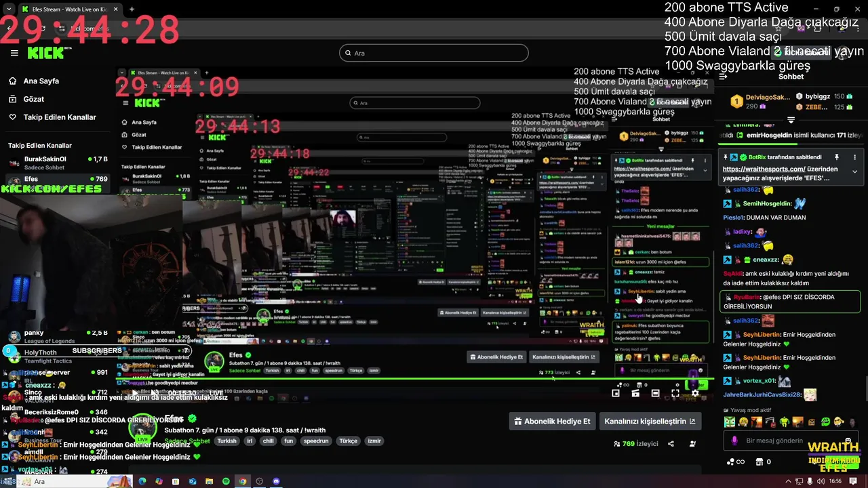Click the green KICK logo
This screenshot has height=488, width=868.
click(46, 53)
